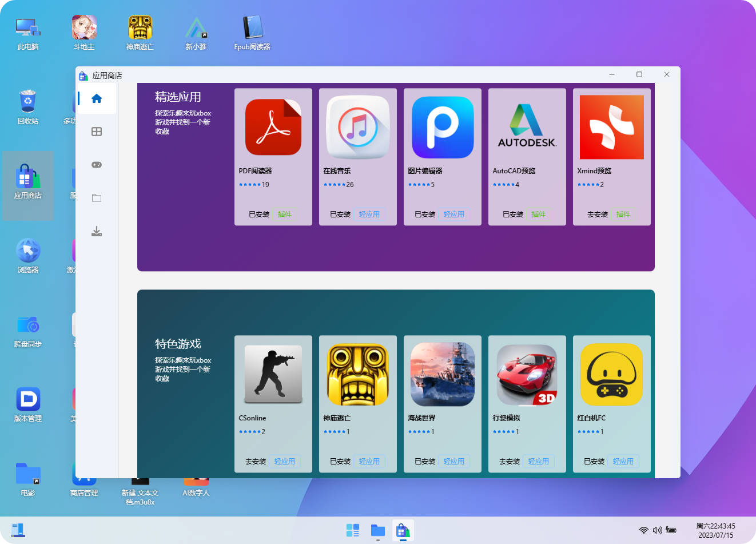Select 此电脑 desktop icon
Image resolution: width=756 pixels, height=544 pixels.
point(28,33)
